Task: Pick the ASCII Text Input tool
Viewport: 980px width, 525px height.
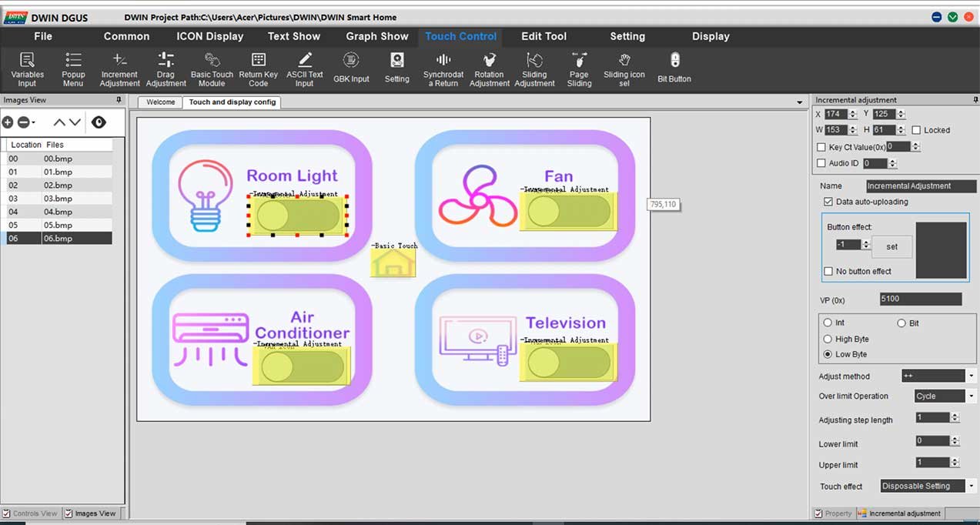Action: [305, 69]
